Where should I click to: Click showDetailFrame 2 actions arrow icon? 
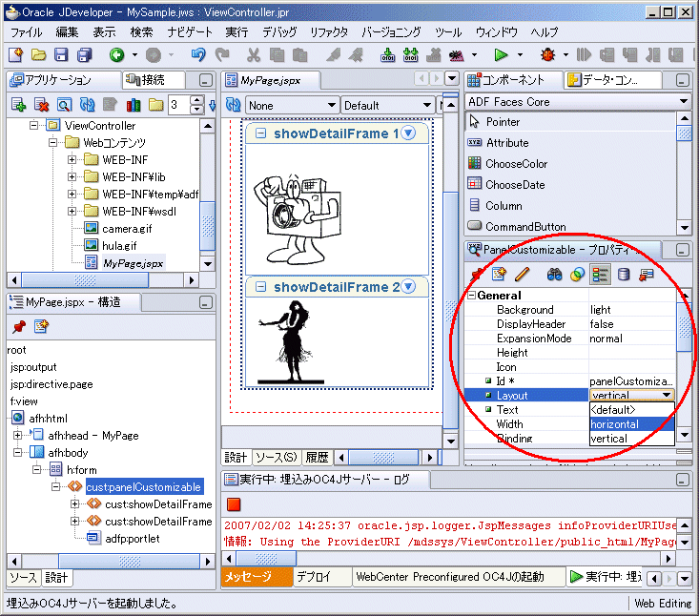click(x=408, y=286)
